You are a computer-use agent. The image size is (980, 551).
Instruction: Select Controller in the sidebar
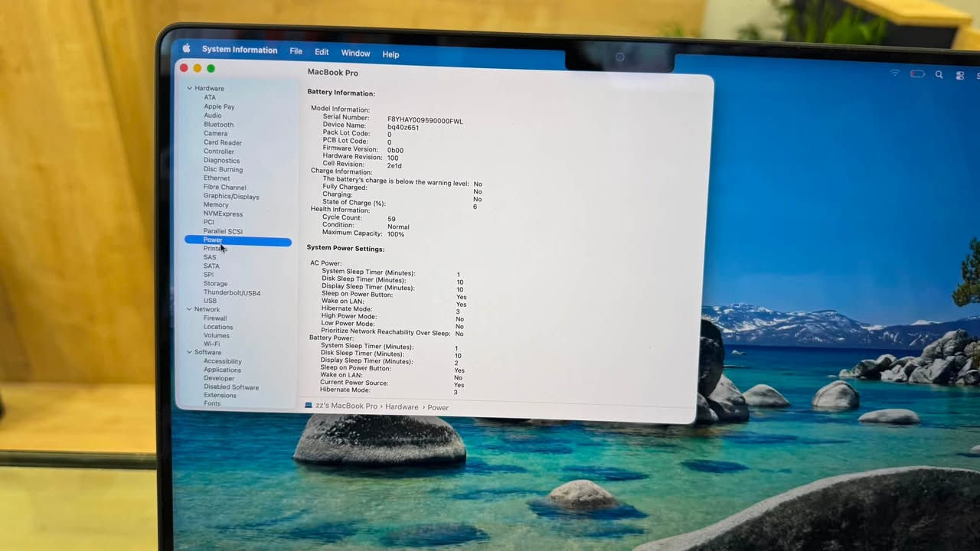(219, 152)
